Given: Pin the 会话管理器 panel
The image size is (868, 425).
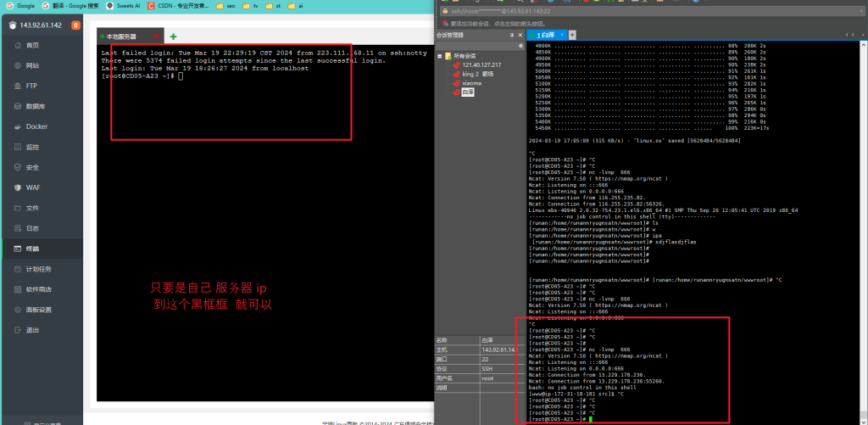Looking at the screenshot, I should [510, 36].
